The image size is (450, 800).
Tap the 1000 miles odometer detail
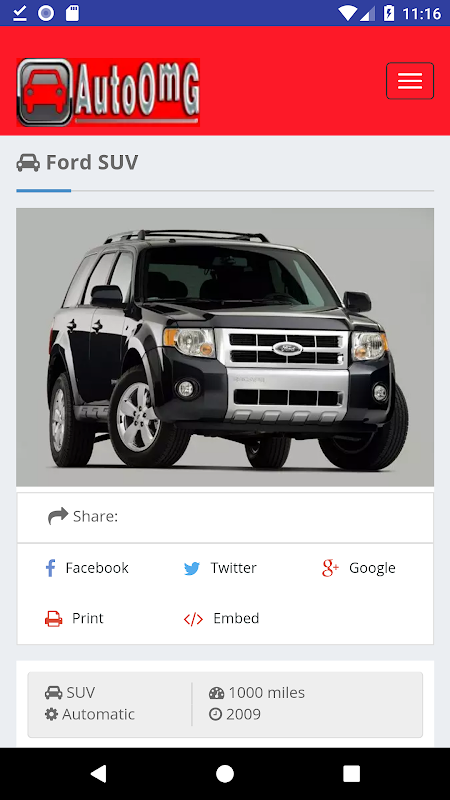click(x=257, y=693)
